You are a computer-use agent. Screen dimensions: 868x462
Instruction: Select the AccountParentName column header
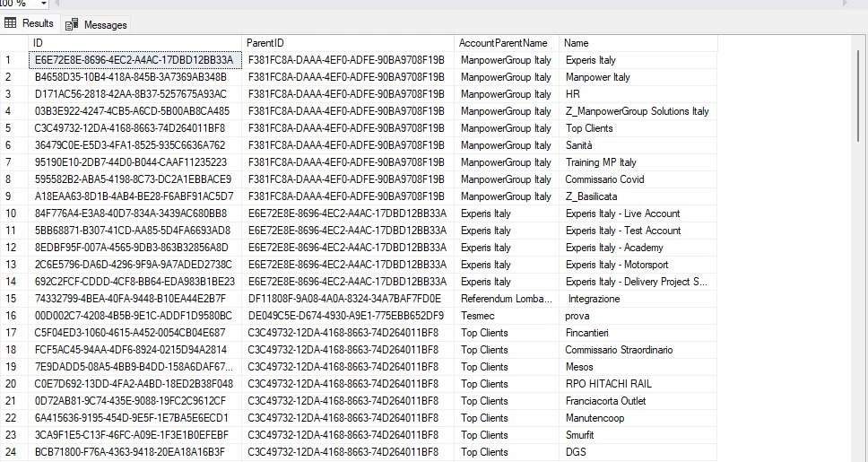(507, 43)
